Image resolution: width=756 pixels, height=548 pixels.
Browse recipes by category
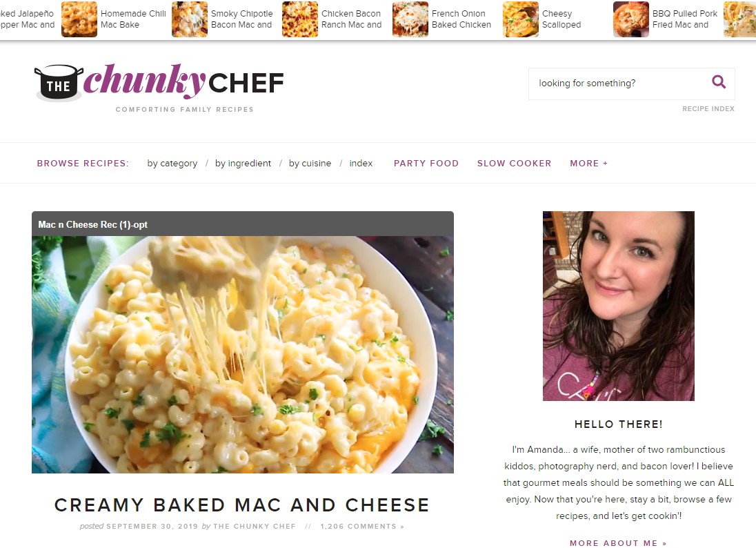click(172, 163)
